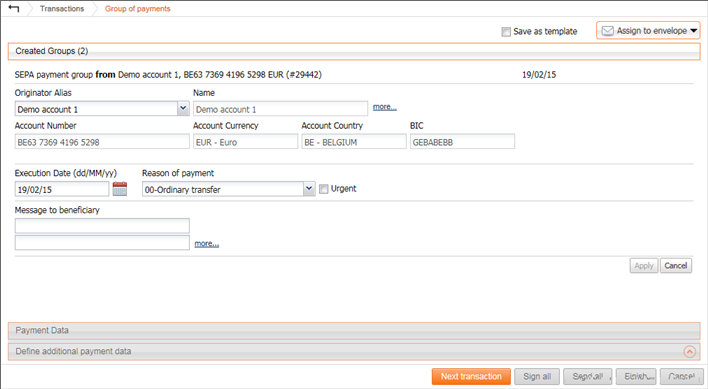Image resolution: width=708 pixels, height=389 pixels.
Task: Tick the Urgent checkbox
Action: (x=323, y=189)
